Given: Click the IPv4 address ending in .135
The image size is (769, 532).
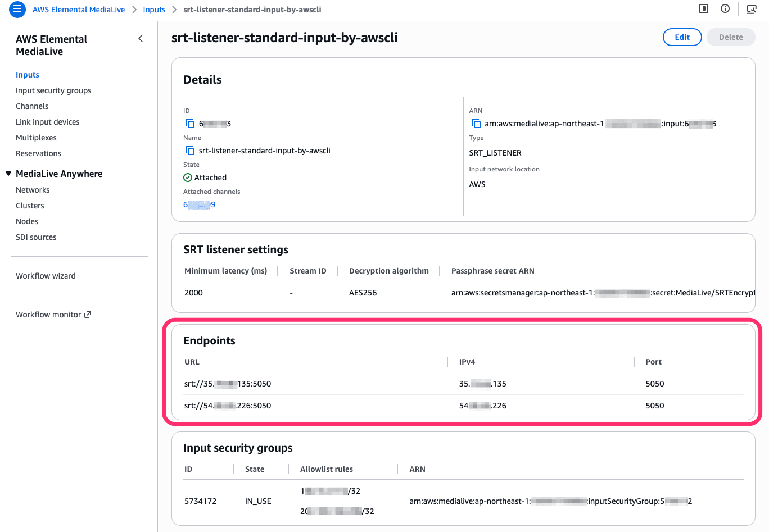Looking at the screenshot, I should click(x=483, y=384).
